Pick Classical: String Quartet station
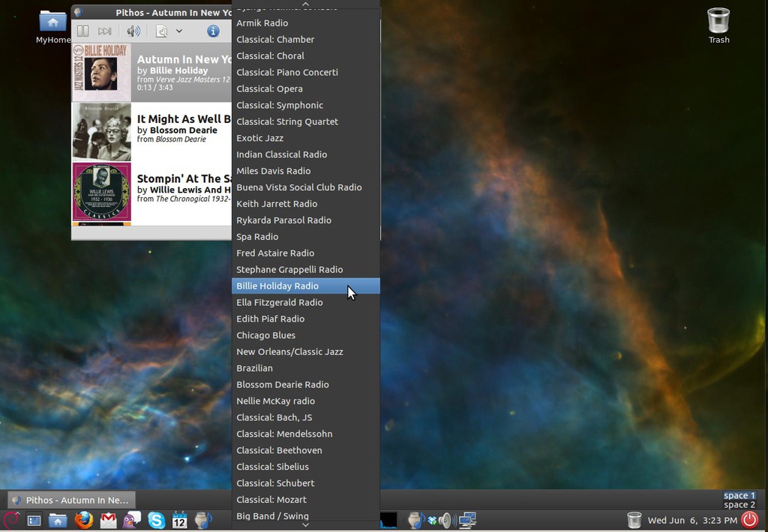Image resolution: width=768 pixels, height=532 pixels. tap(306, 122)
